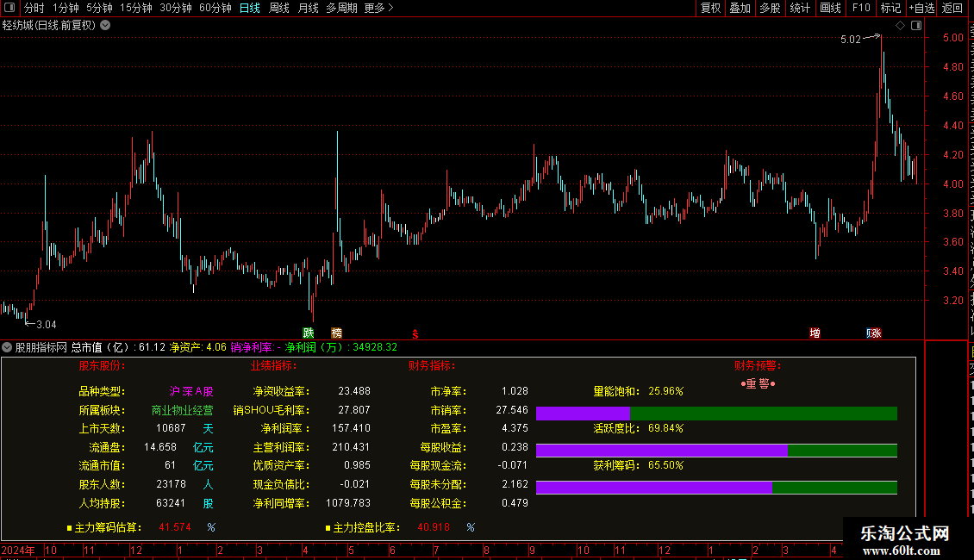Click the 市销率 value 27.546

pyautogui.click(x=512, y=410)
